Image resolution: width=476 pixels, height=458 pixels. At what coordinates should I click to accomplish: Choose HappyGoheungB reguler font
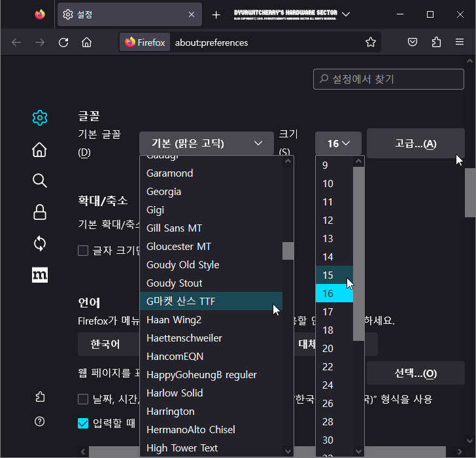pyautogui.click(x=211, y=374)
